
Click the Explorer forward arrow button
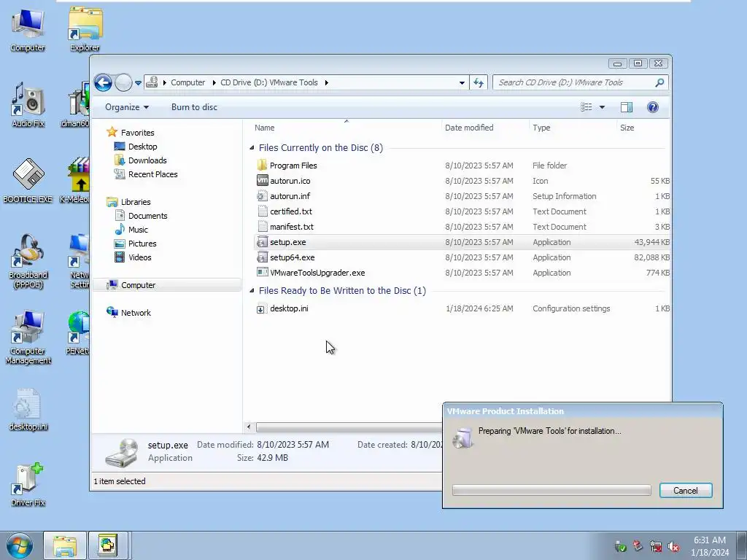pyautogui.click(x=123, y=82)
